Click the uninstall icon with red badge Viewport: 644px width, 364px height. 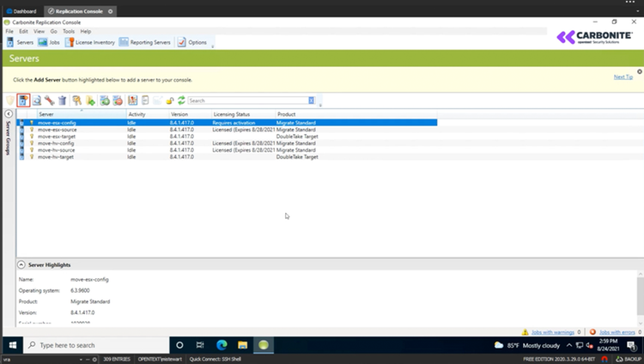pyautogui.click(x=118, y=100)
